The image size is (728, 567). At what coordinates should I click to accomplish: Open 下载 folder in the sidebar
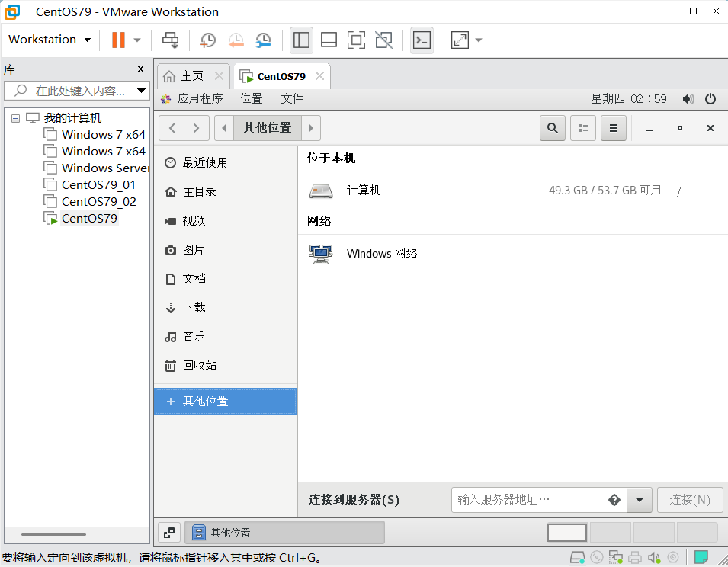[x=226, y=307]
